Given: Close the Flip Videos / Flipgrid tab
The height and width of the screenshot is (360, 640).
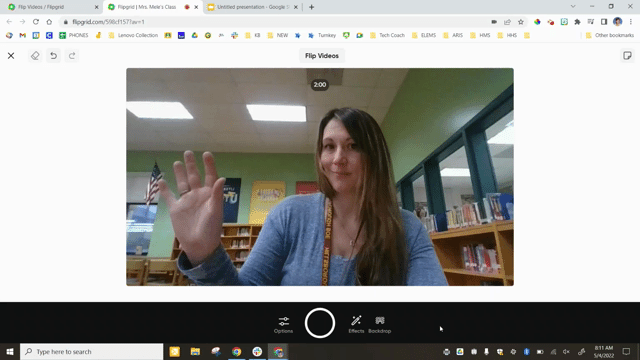Looking at the screenshot, I should (96, 7).
